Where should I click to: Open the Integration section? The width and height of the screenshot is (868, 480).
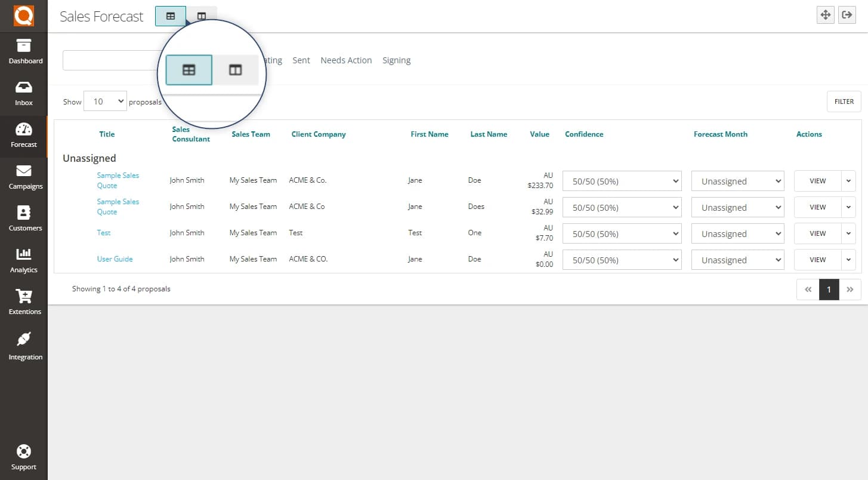(x=24, y=346)
